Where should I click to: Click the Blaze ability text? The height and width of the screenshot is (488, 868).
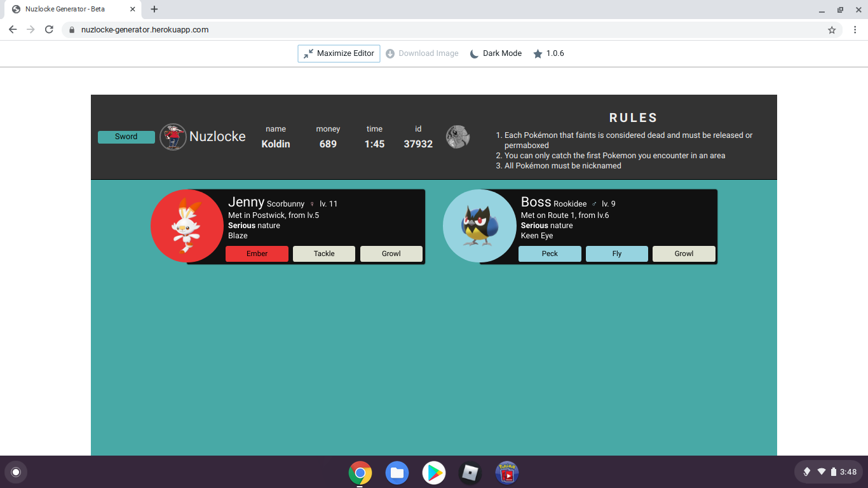tap(238, 236)
